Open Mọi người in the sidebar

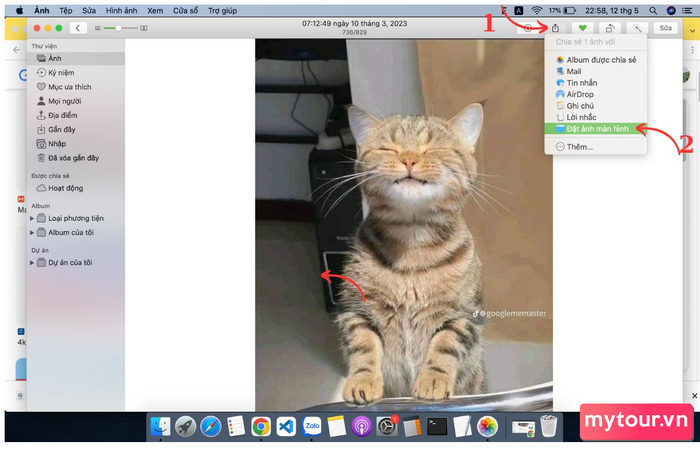point(75,101)
